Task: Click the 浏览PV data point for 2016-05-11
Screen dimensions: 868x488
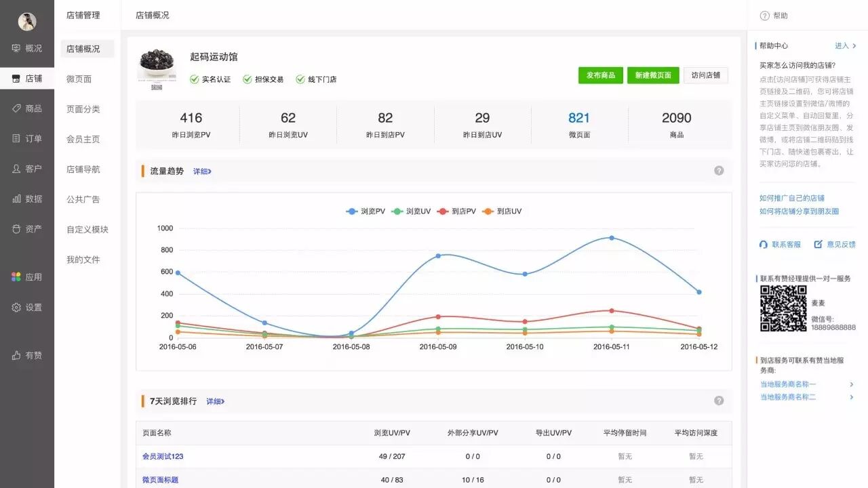Action: pos(612,238)
